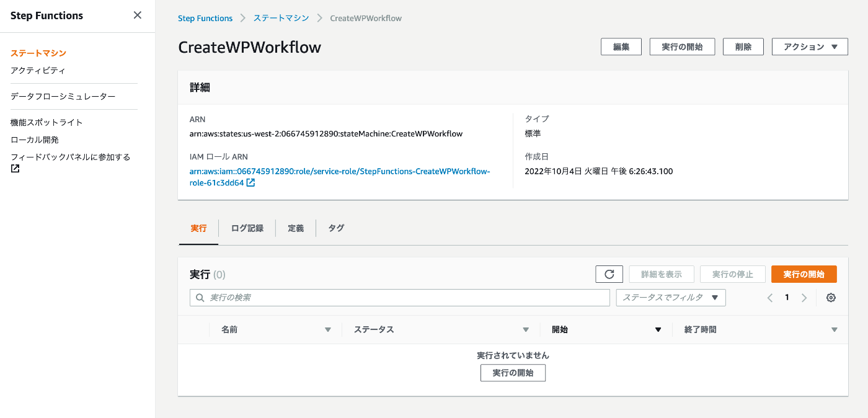The image size is (868, 418).
Task: Open the 開始 column sort dropdown
Action: (658, 329)
